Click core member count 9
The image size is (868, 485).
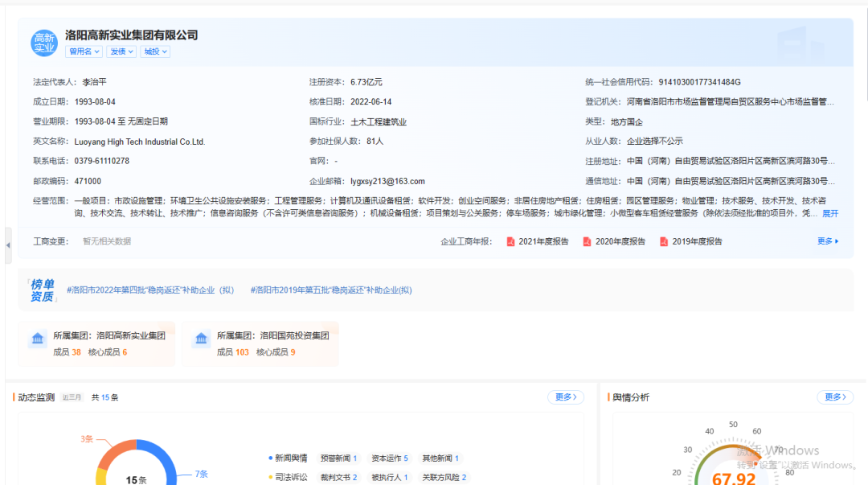(293, 352)
